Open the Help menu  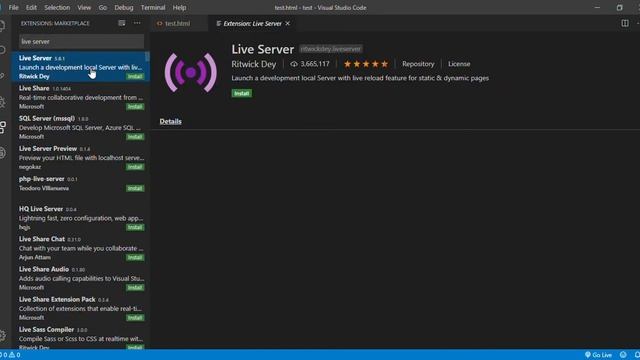(179, 7)
